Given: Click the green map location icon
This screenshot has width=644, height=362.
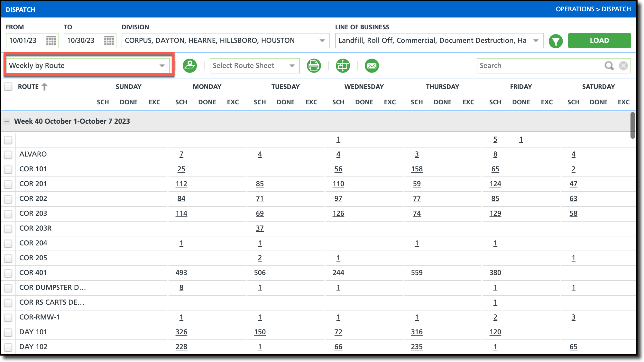Looking at the screenshot, I should [x=190, y=66].
